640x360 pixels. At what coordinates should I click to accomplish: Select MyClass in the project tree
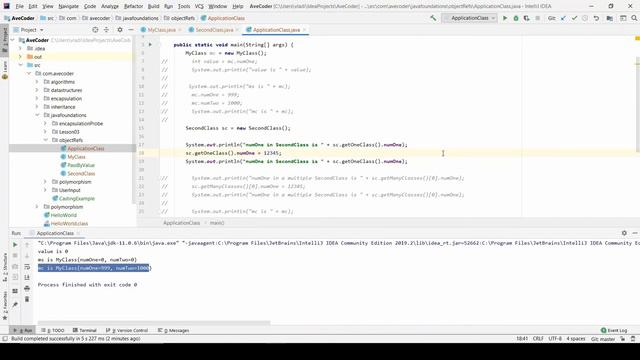pos(76,157)
